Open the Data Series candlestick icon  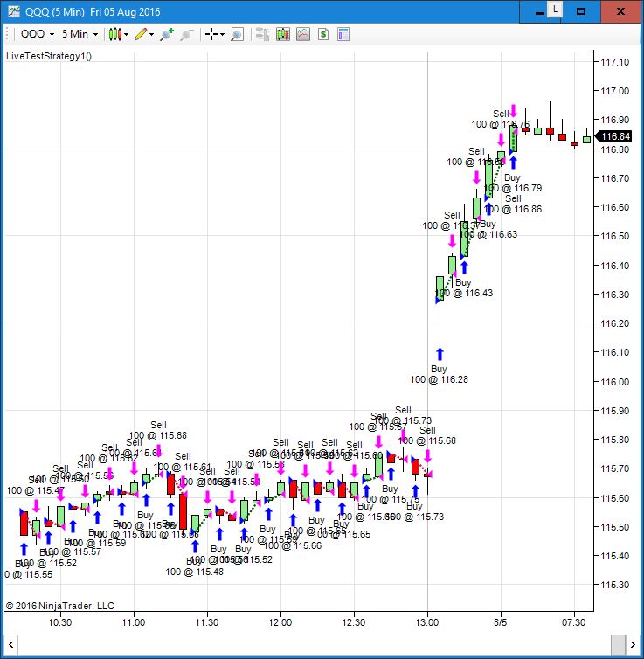pyautogui.click(x=283, y=34)
